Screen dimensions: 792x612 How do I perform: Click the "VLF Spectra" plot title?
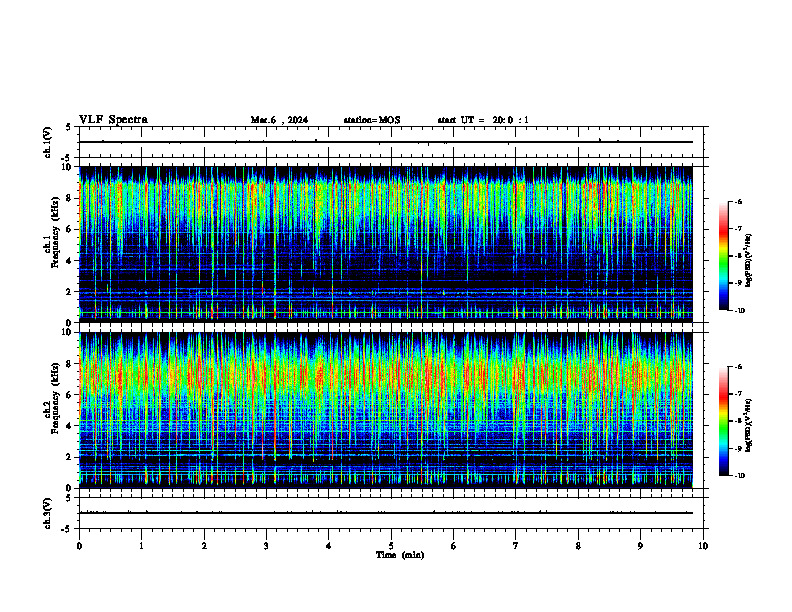[113, 120]
